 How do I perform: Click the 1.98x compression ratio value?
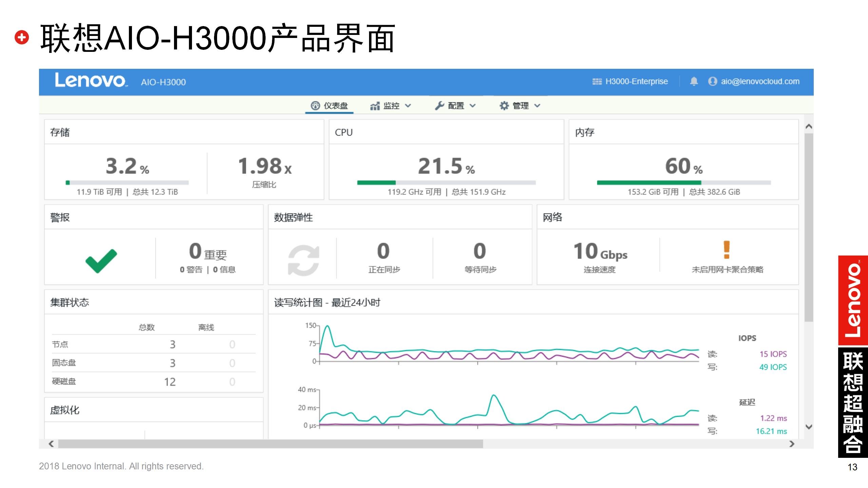click(265, 166)
